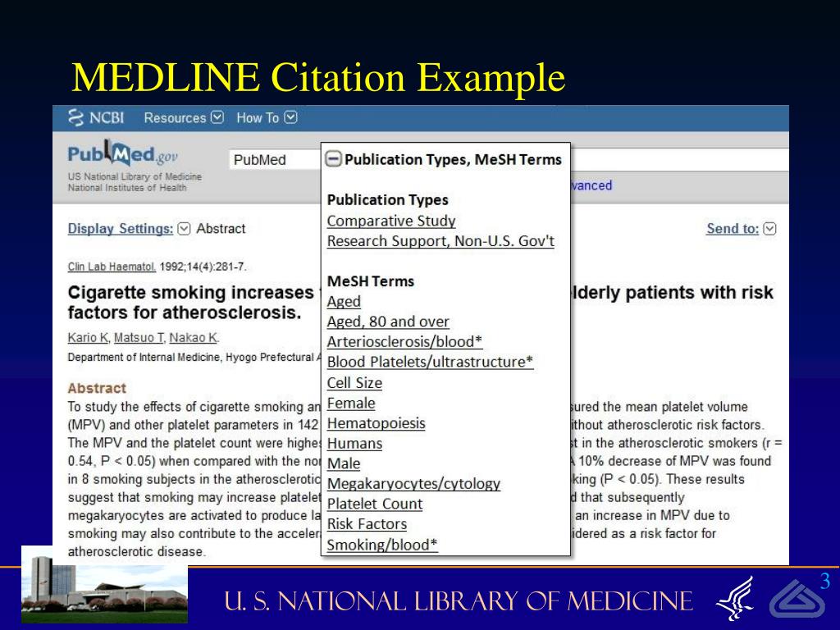840x630 pixels.
Task: Select the Arteriosclerosis/blood* MeSH term
Action: coord(404,342)
